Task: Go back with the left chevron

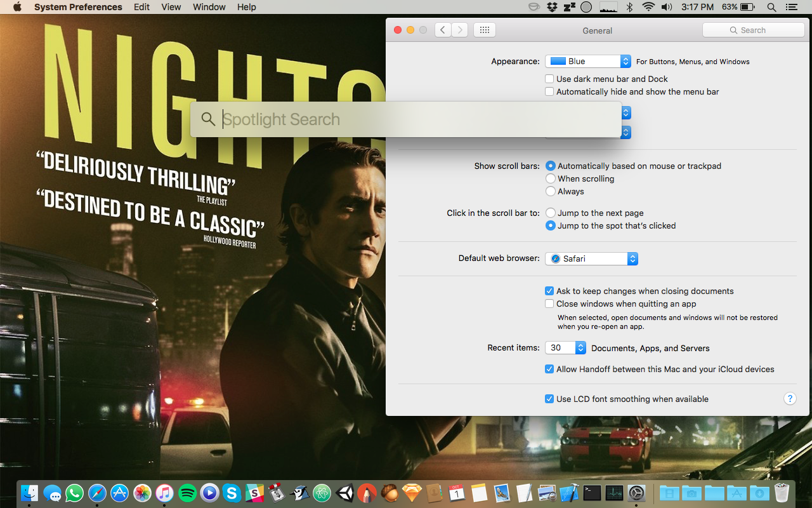Action: pos(443,30)
